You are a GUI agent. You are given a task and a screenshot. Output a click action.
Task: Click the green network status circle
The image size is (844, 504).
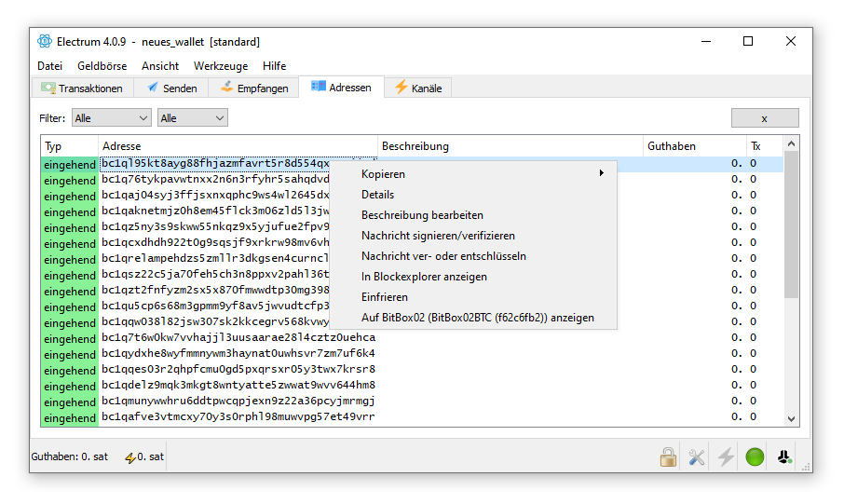tap(755, 457)
